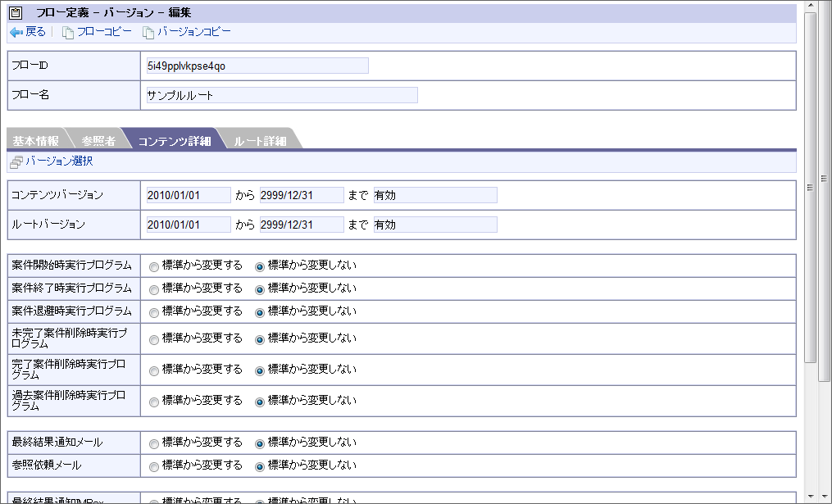Select 標準から変更しない for 完了案件削除時実行プログラム
Viewport: 832px width, 504px height.
click(x=260, y=371)
